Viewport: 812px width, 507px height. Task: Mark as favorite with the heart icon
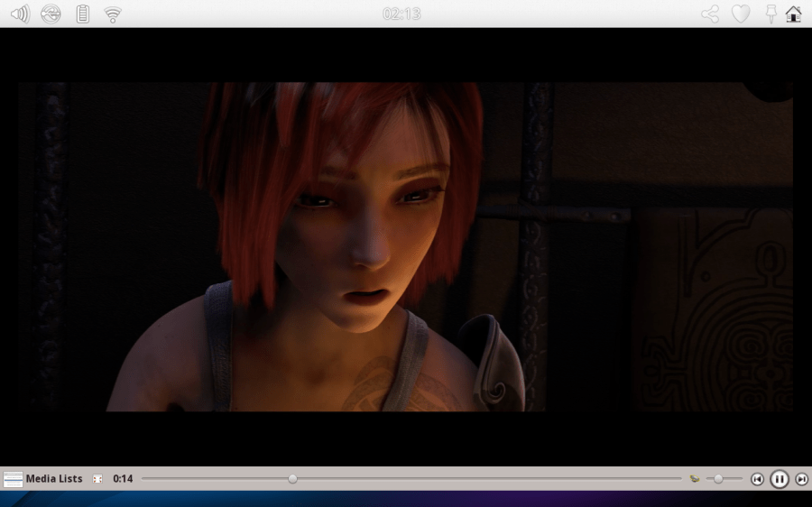pyautogui.click(x=741, y=14)
